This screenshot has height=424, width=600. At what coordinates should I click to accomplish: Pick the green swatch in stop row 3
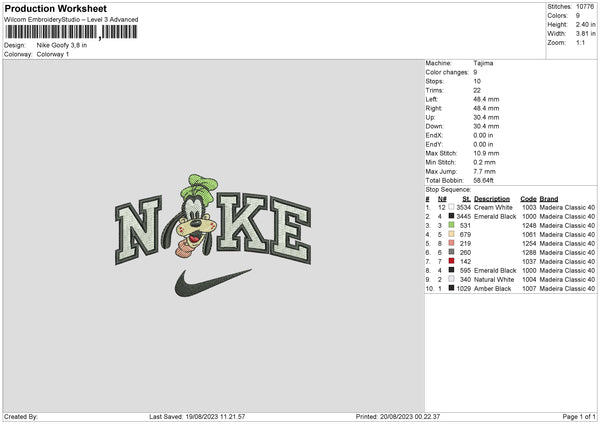click(452, 225)
